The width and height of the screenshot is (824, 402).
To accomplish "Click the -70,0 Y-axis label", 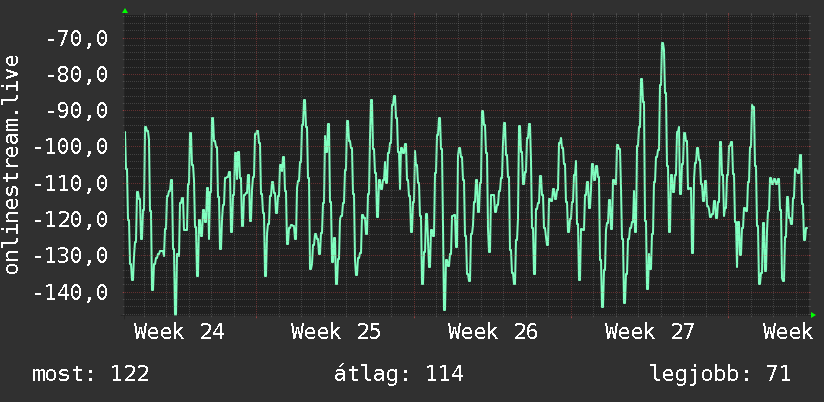I will click(x=77, y=39).
